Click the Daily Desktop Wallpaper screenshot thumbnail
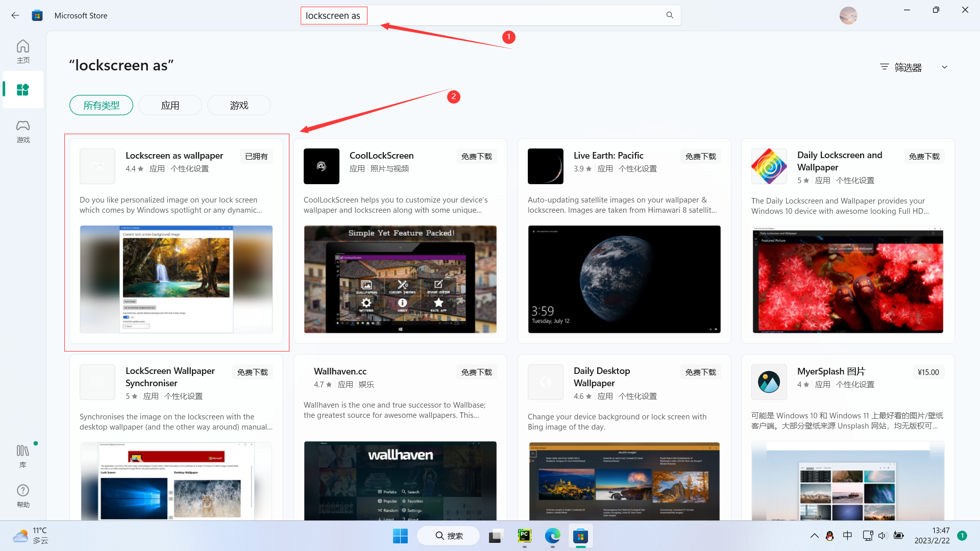Image resolution: width=980 pixels, height=551 pixels. [624, 481]
